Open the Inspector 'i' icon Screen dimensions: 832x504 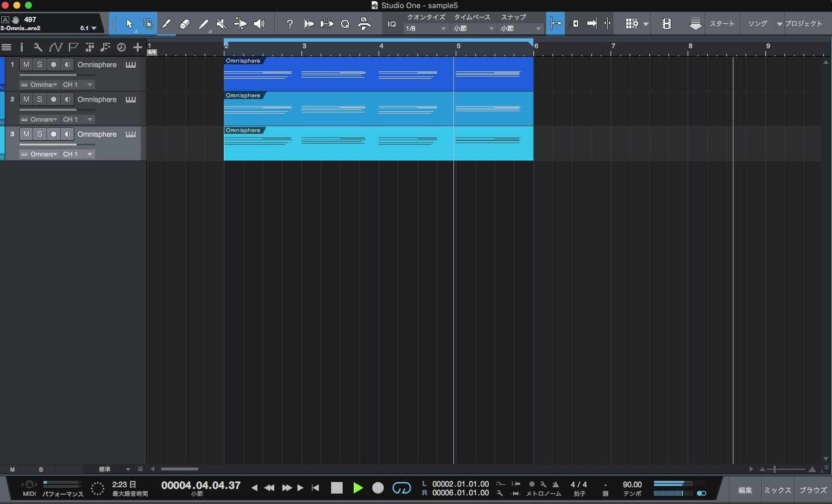[21, 48]
